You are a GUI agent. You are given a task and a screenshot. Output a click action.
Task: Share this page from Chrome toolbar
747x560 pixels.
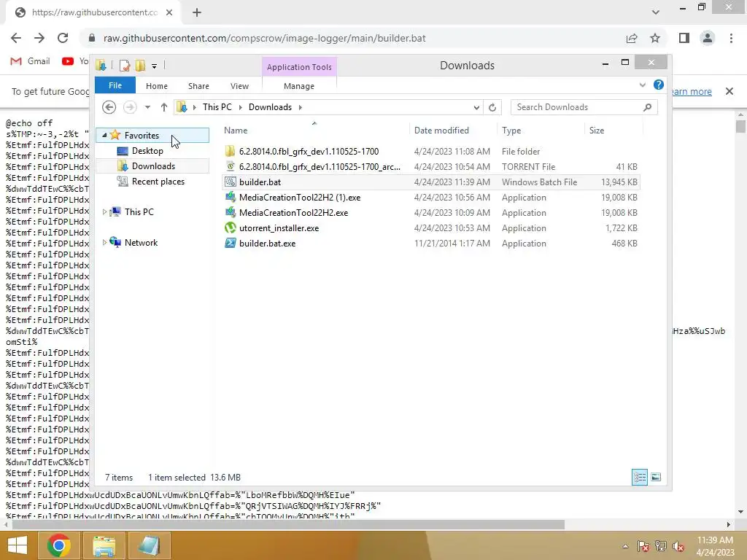(x=632, y=38)
